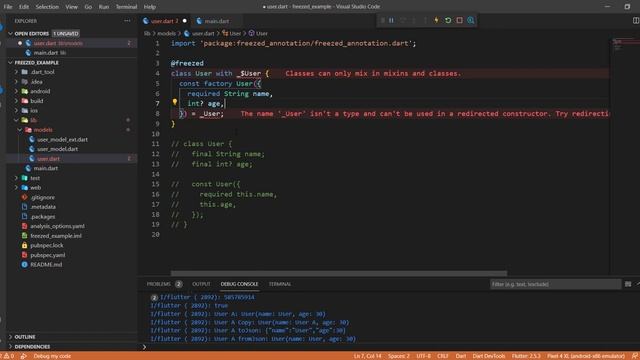
Task: Click the models breadcrumb segment
Action: [166, 33]
